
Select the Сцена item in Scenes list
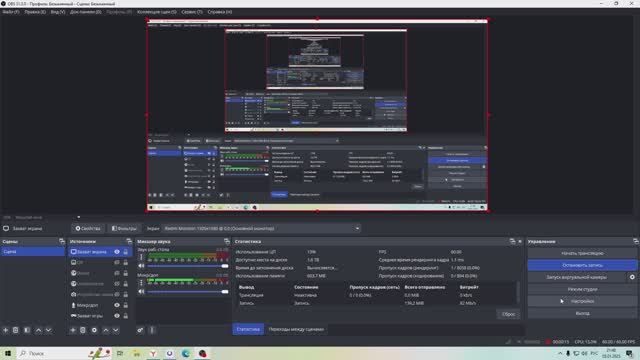[x=32, y=252]
